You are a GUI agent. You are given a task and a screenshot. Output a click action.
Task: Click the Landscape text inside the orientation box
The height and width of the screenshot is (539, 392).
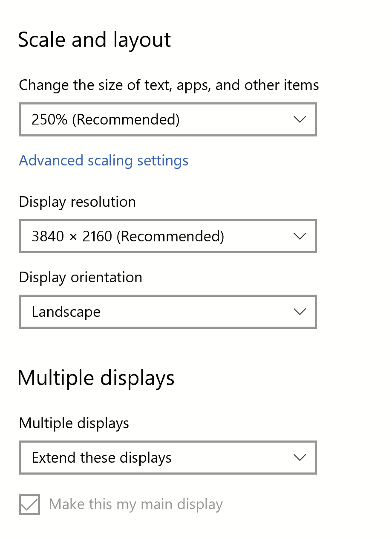tap(66, 312)
